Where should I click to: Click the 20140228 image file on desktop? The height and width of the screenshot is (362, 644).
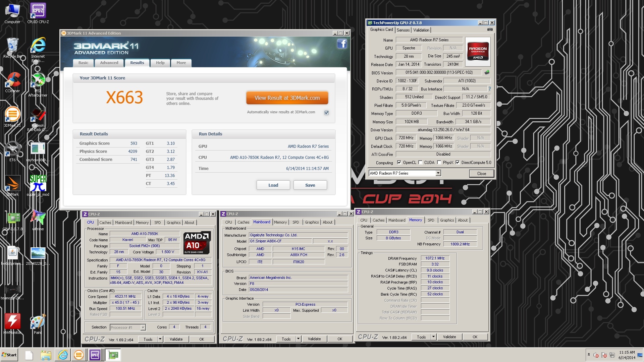[x=38, y=256]
